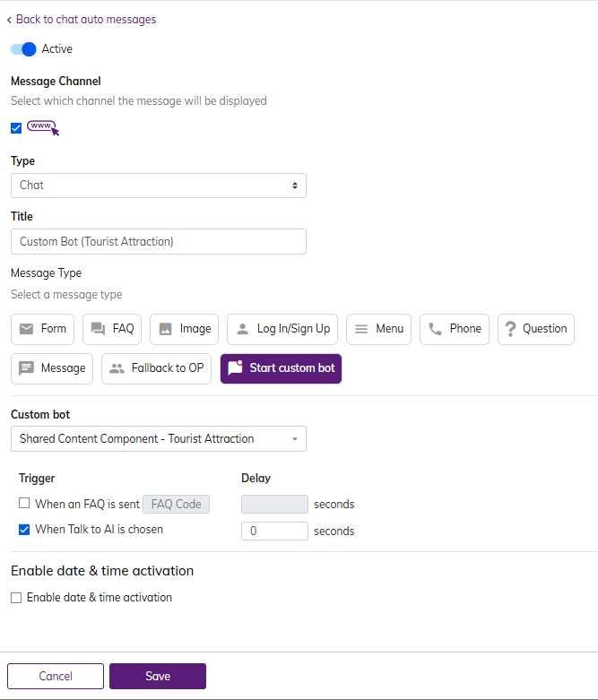598x700 pixels.
Task: Pick the Question mark message type icon
Action: pos(509,329)
